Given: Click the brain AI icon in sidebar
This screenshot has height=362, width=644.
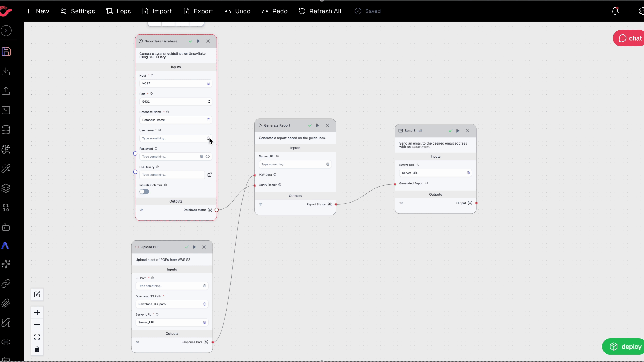Looking at the screenshot, I should coord(6,149).
